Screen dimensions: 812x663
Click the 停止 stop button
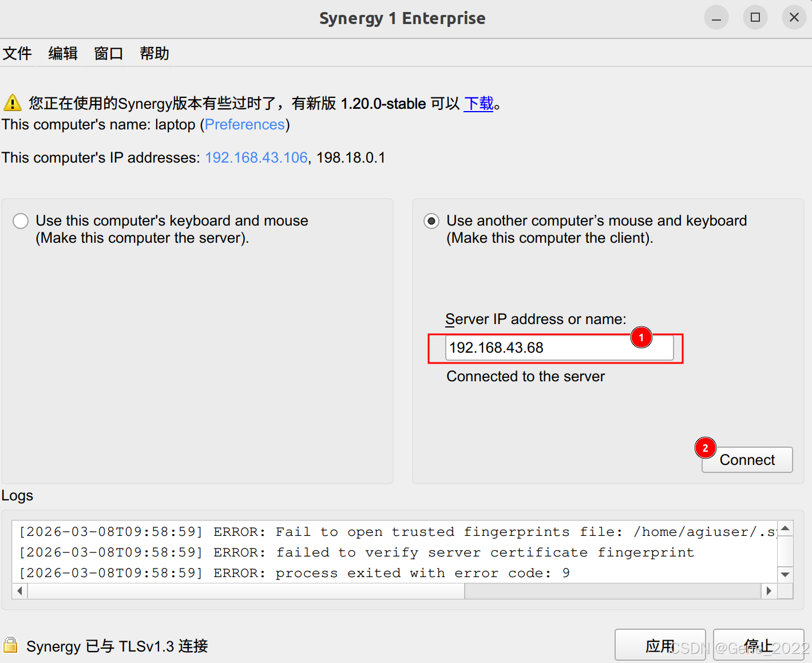(x=758, y=646)
